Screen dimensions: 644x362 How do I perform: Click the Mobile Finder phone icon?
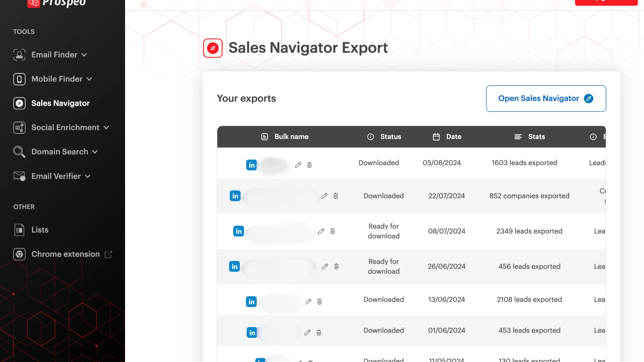pos(19,79)
